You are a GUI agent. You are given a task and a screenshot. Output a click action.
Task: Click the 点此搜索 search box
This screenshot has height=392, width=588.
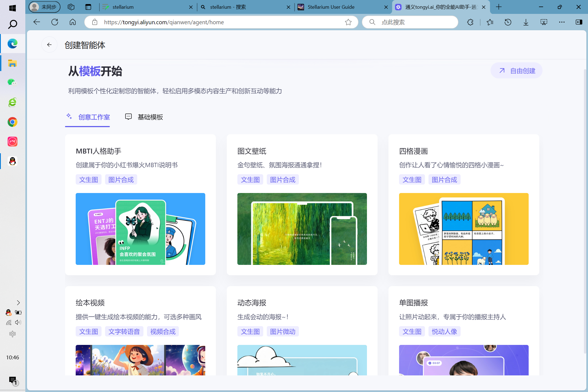point(410,22)
